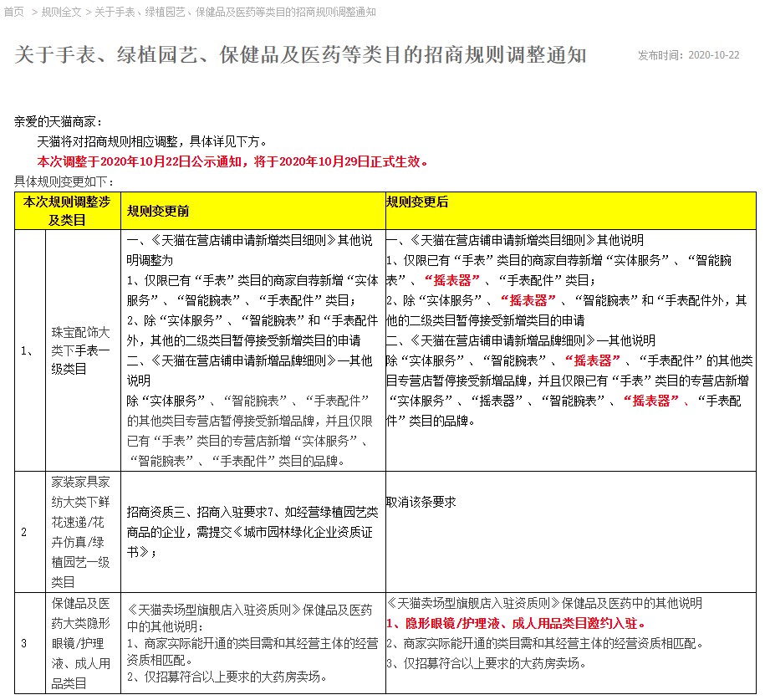765x700 pixels.
Task: Click the line 天猫将对招商规则相应调整
Action: (x=153, y=141)
